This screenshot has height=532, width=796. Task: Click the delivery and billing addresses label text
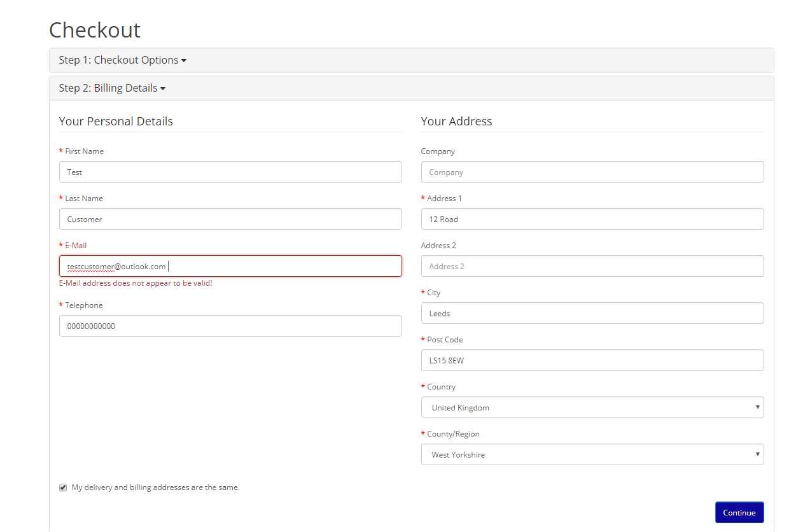tap(155, 487)
